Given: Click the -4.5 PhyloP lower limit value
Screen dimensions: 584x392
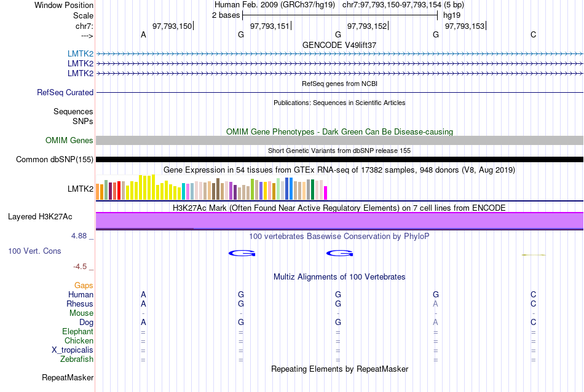Looking at the screenshot, I should pyautogui.click(x=80, y=267).
